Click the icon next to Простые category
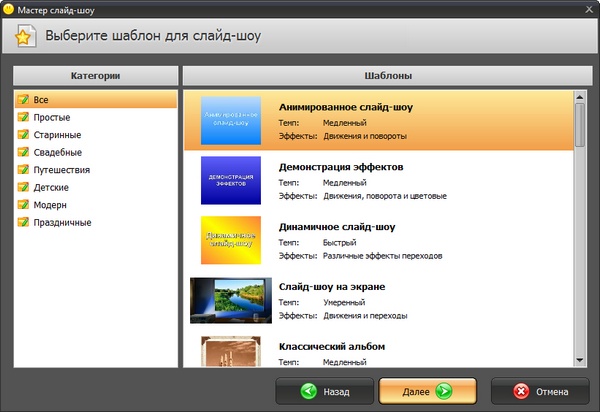Image resolution: width=600 pixels, height=412 pixels. pos(23,117)
